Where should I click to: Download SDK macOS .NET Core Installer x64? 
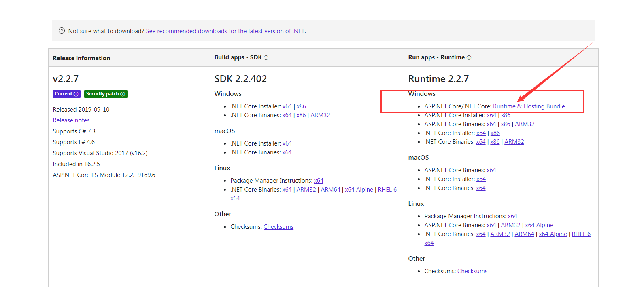pos(287,143)
